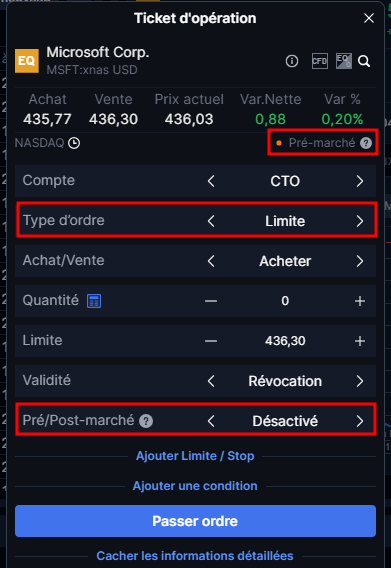Open Ajouter Limite / Stop link
Viewport: 391px width, 568px height.
[x=195, y=456]
